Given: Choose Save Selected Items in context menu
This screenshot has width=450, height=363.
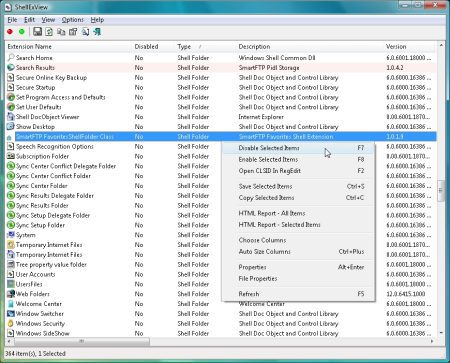Looking at the screenshot, I should tap(298, 186).
